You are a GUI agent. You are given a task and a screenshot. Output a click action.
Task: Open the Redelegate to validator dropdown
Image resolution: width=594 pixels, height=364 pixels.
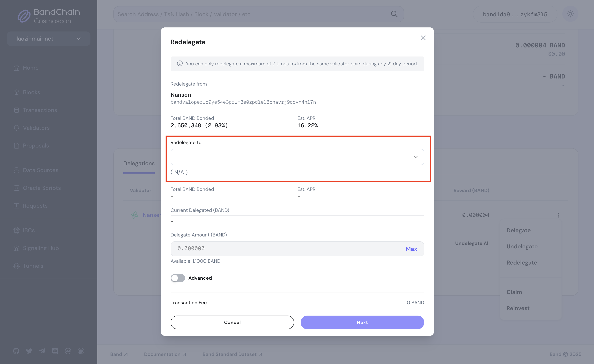click(297, 157)
